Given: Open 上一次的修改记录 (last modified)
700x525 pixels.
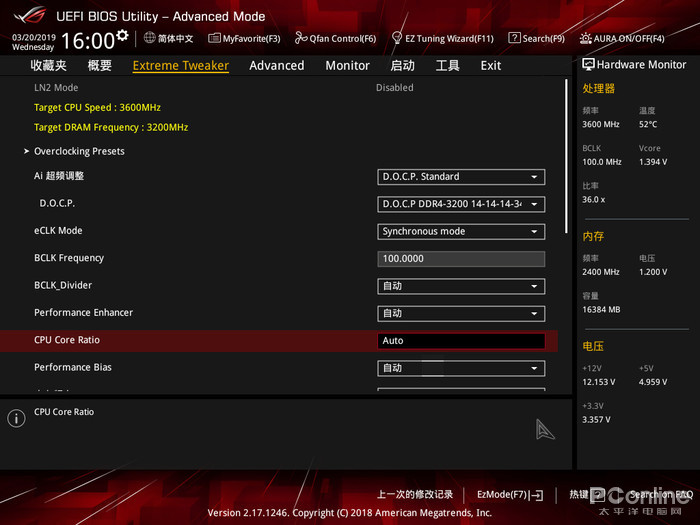Looking at the screenshot, I should (x=415, y=494).
